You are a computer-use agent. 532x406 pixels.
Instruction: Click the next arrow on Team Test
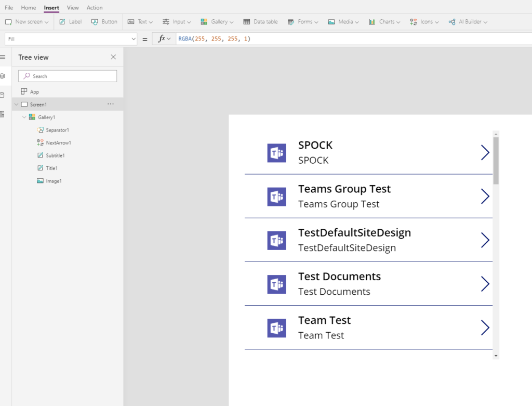click(485, 328)
